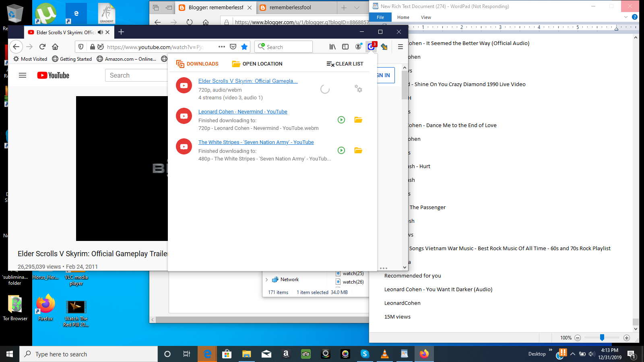Open Skype from the taskbar
This screenshot has height=362, width=644.
pos(365,354)
